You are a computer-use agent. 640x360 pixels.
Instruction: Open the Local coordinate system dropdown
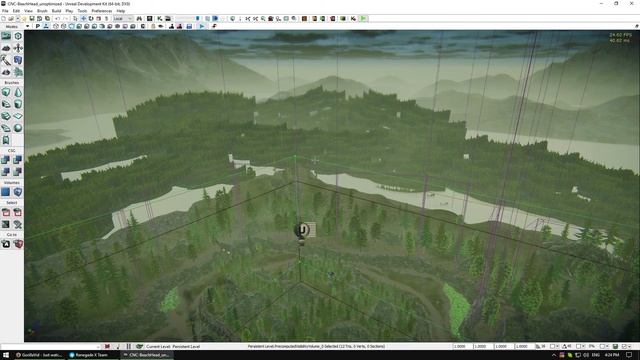(x=123, y=19)
